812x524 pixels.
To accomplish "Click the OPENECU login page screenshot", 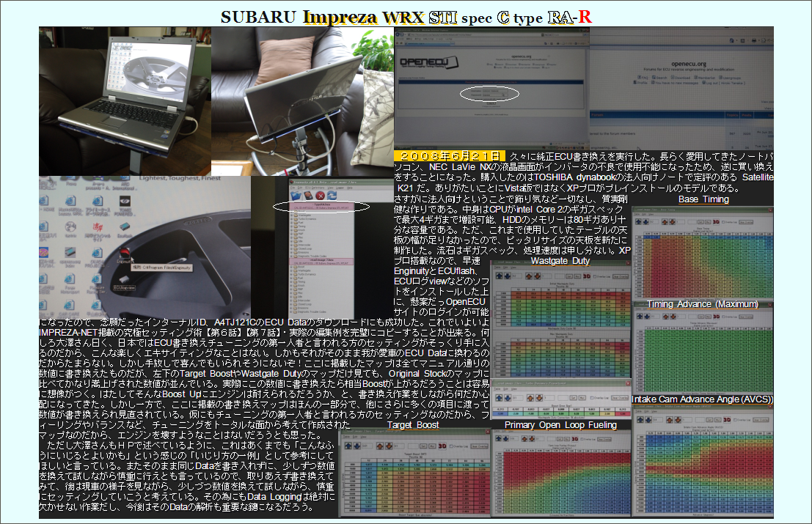I will (491, 89).
